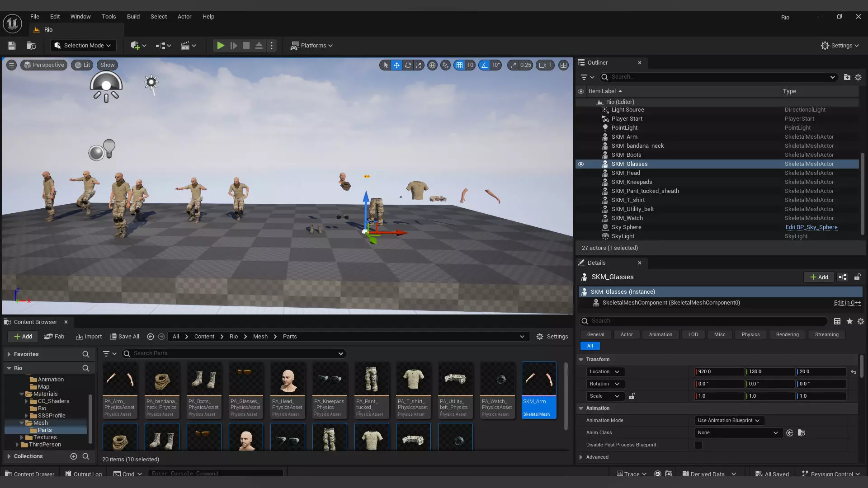Enable Disable Post Process Blueprint checkbox

tap(698, 445)
